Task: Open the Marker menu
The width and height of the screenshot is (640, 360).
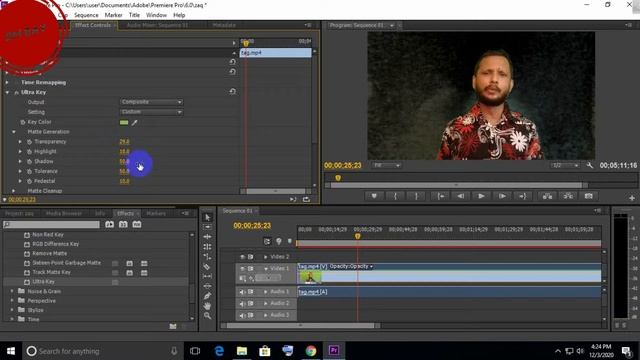Action: [113, 15]
